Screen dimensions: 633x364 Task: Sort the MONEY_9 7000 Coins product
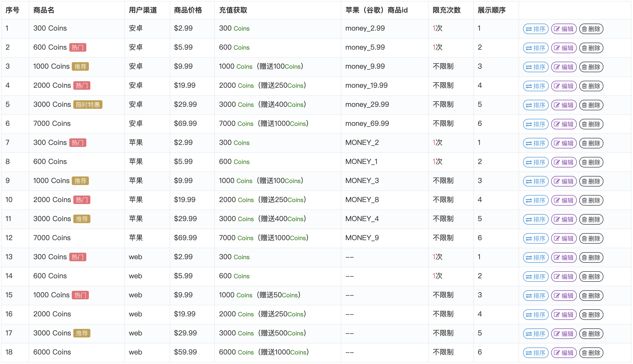point(535,238)
